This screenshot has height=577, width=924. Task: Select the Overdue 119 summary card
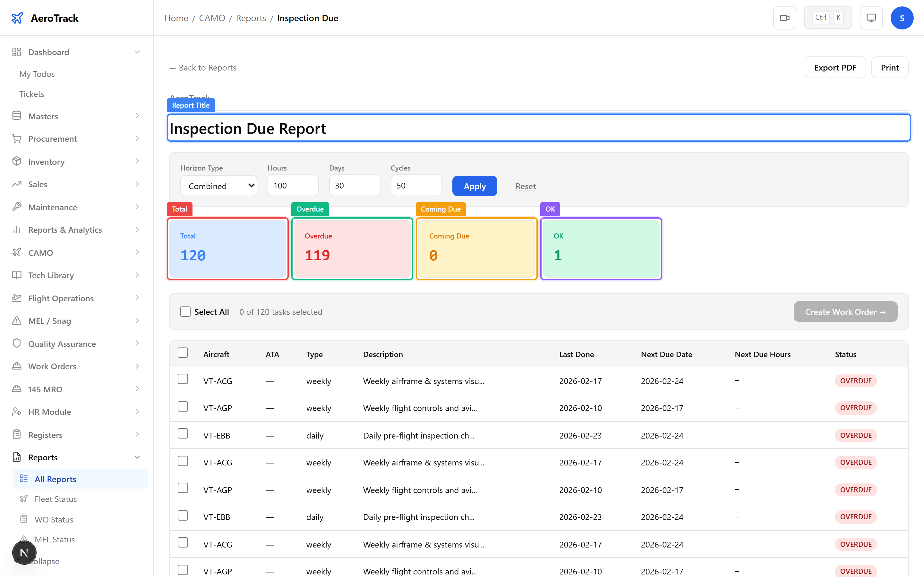[352, 248]
